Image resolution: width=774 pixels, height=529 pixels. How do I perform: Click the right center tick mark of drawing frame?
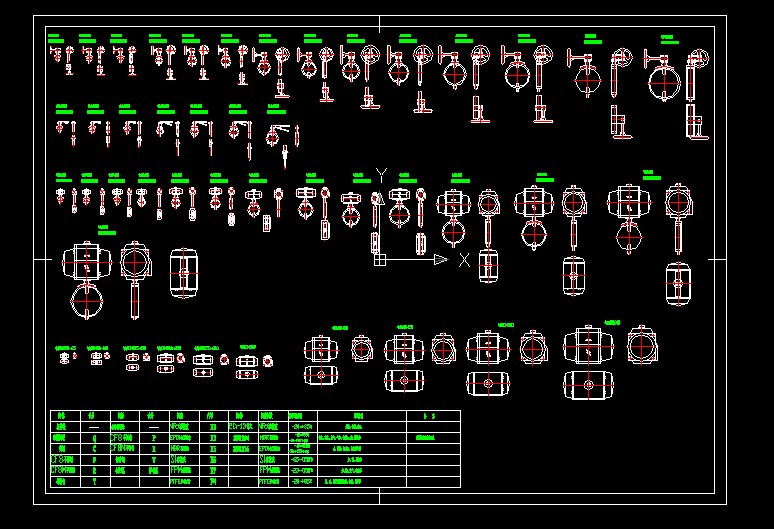[717, 259]
